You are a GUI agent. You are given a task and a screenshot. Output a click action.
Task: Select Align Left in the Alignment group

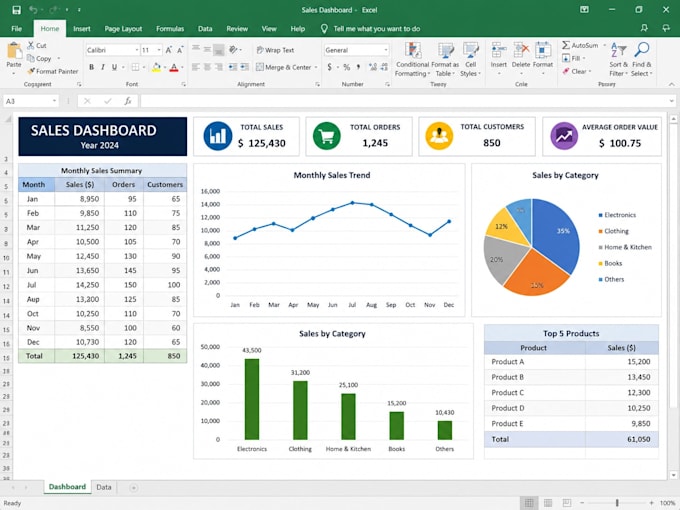point(196,67)
